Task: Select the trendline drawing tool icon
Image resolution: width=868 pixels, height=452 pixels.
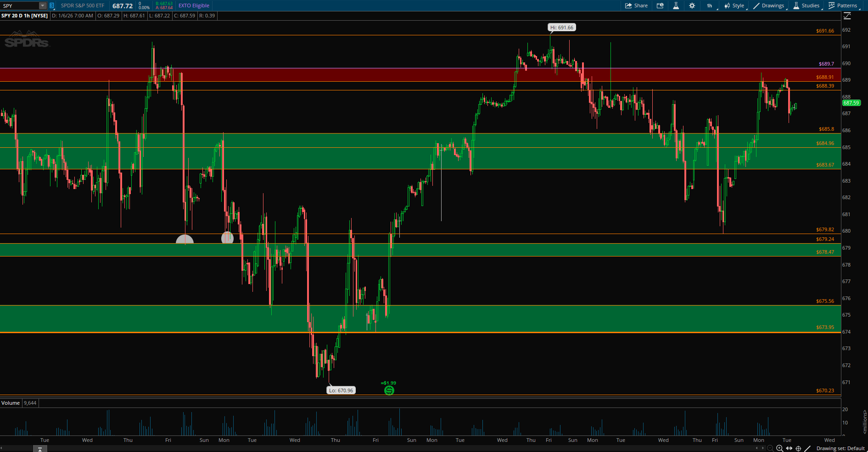Action: pyautogui.click(x=807, y=448)
